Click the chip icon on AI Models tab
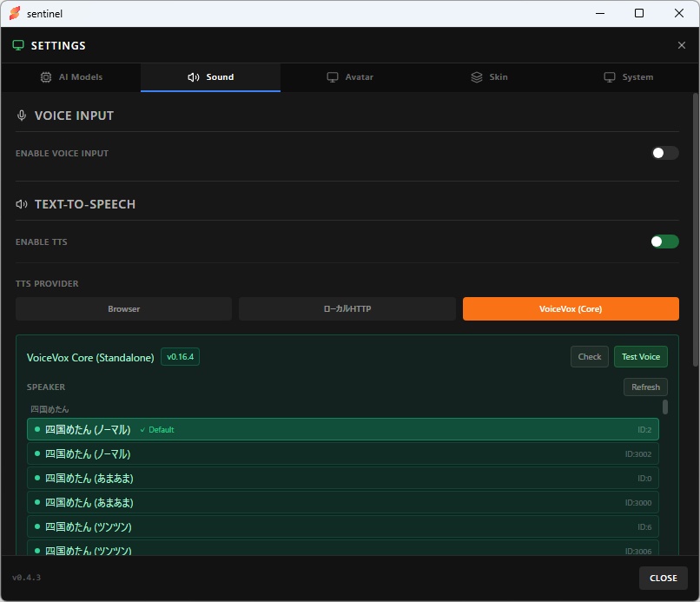This screenshot has width=700, height=602. (x=46, y=77)
